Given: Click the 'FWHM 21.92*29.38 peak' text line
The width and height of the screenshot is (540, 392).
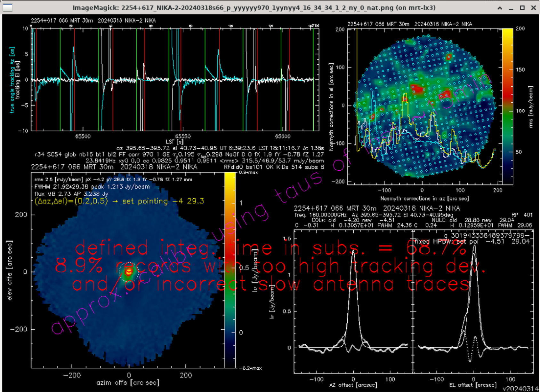Looking at the screenshot, I should [92, 187].
